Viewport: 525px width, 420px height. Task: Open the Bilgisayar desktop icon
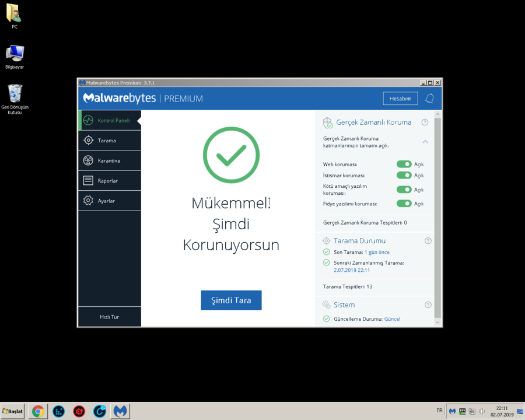tap(15, 57)
